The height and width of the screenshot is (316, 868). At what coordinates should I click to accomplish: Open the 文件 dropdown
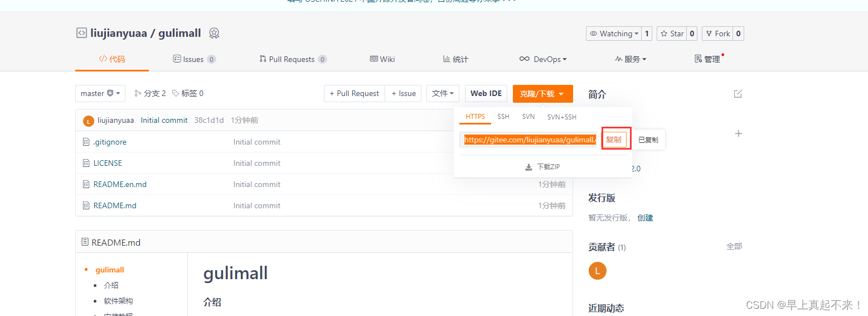pos(443,93)
